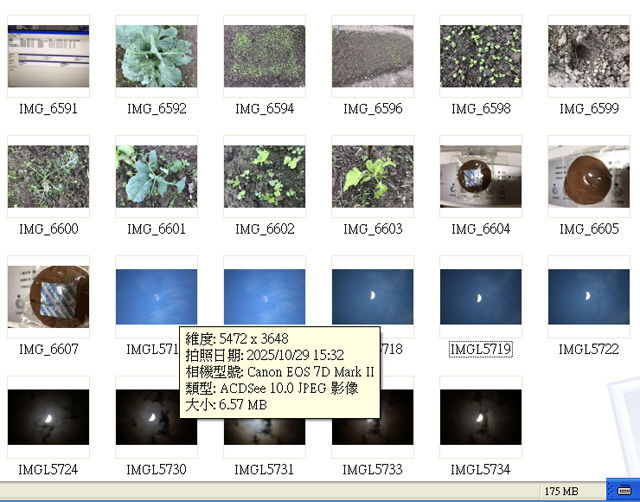Select the IMG_6607 packet thumbnail

48,297
